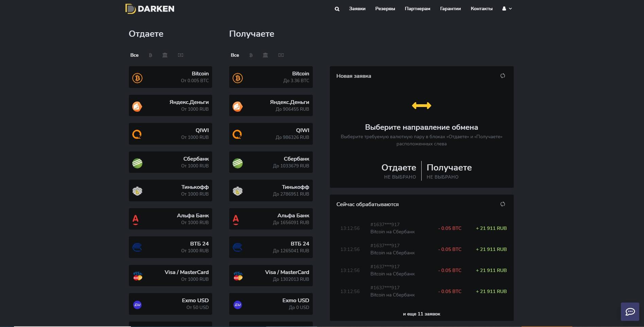Filter Получаете by crypto bitcoin icon
Screen dimensions: 644x327
click(x=251, y=55)
